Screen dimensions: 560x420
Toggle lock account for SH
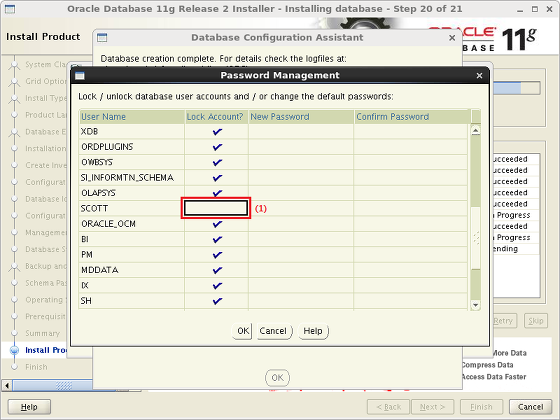click(216, 301)
